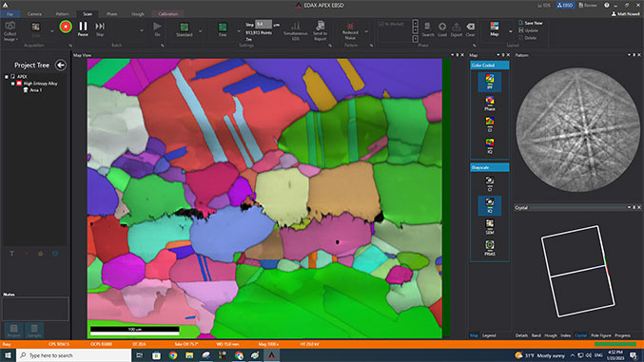Click the Go play arrow button
Image resolution: width=644 pixels, height=362 pixels.
coord(157,29)
